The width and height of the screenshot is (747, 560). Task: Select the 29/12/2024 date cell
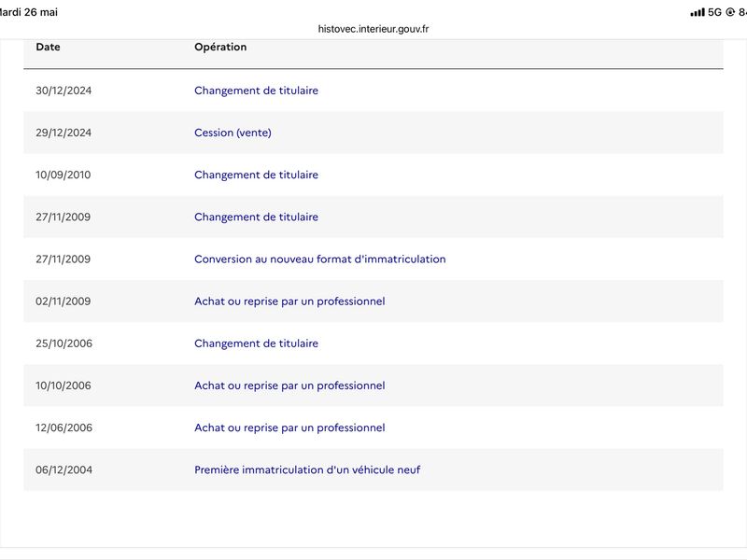click(x=63, y=133)
